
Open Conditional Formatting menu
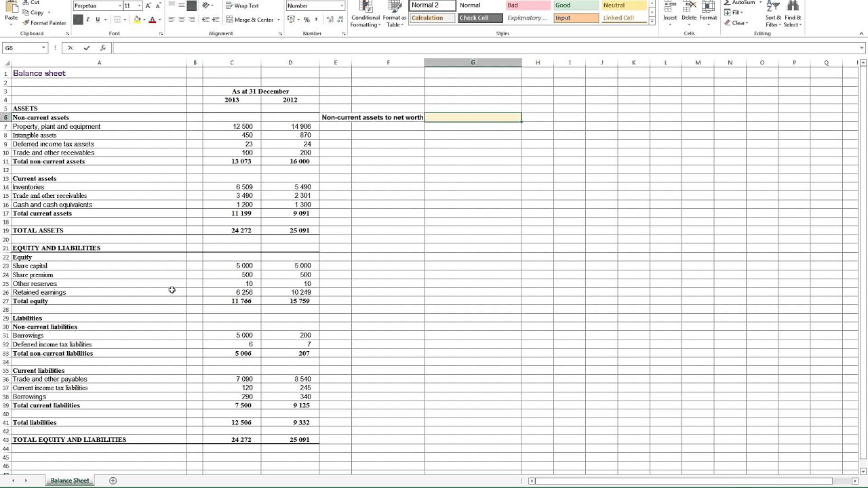[366, 14]
